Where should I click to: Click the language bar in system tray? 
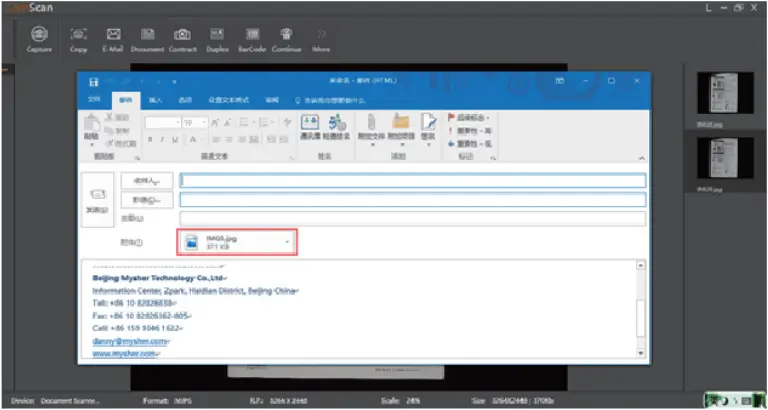(734, 400)
